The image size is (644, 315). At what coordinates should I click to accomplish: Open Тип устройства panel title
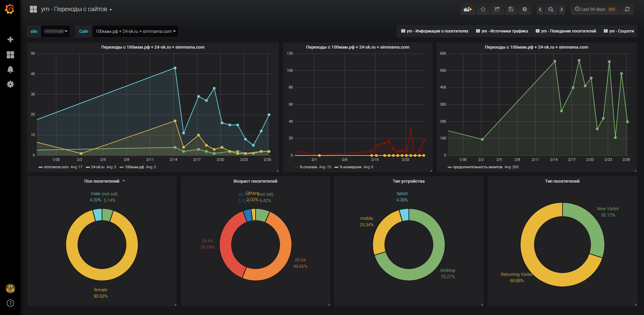[409, 181]
